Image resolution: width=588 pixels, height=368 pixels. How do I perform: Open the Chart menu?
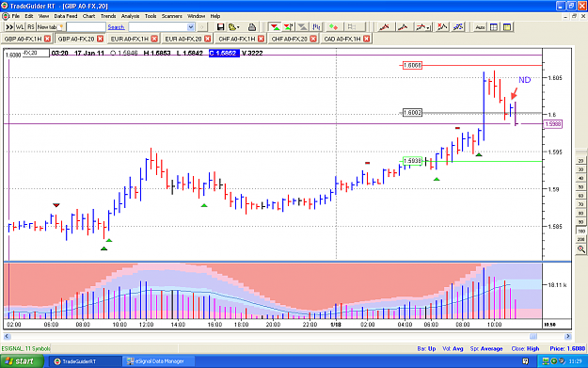click(88, 16)
